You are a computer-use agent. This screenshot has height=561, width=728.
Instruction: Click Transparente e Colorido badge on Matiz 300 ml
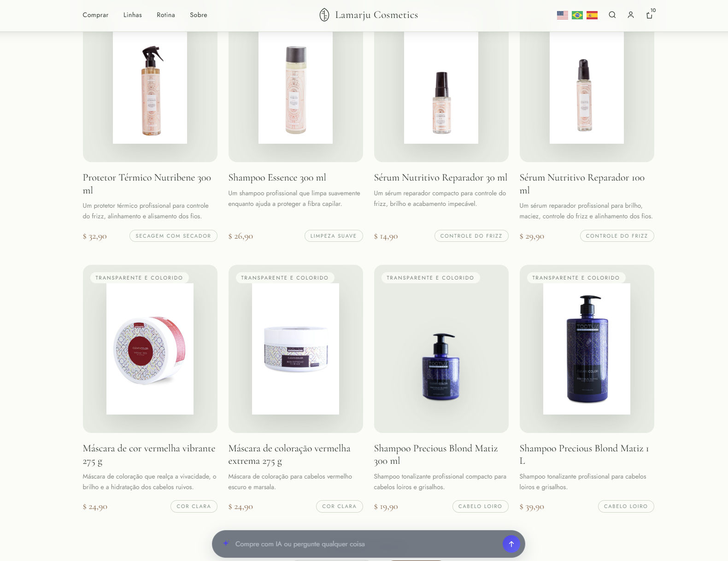coord(430,278)
